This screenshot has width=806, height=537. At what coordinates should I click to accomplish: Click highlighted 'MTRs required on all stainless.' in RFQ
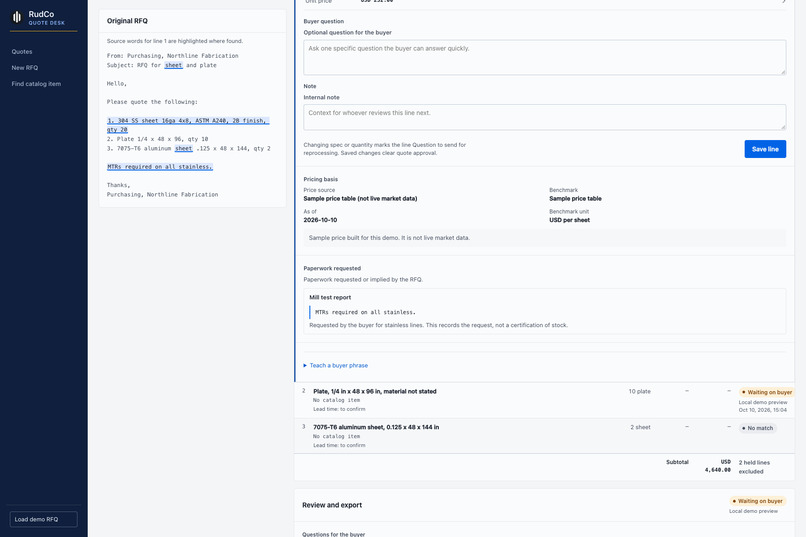coord(159,166)
